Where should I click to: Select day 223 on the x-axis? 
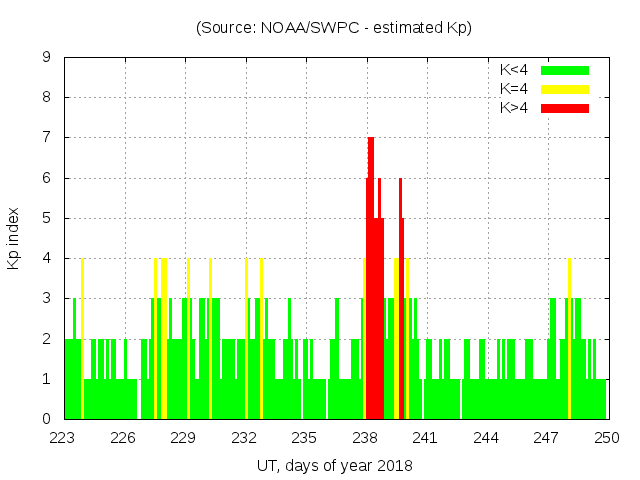click(x=63, y=438)
